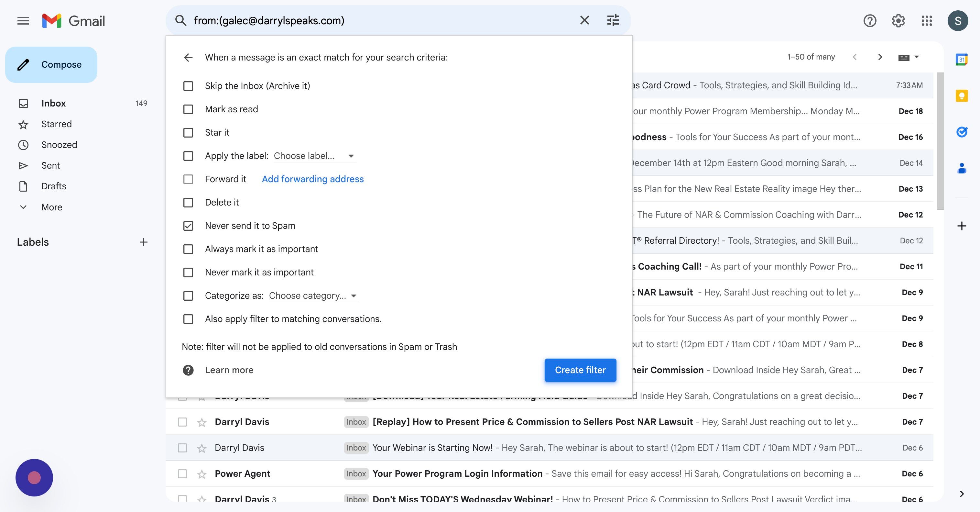Check Also apply filter to matching conversations
980x512 pixels.
click(x=188, y=319)
